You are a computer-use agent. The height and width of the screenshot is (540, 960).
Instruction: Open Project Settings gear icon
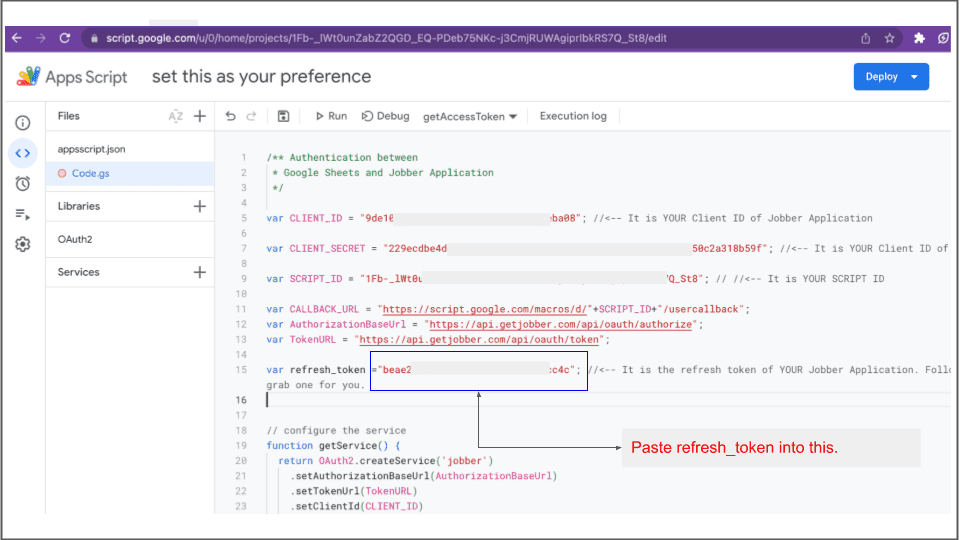[x=22, y=244]
